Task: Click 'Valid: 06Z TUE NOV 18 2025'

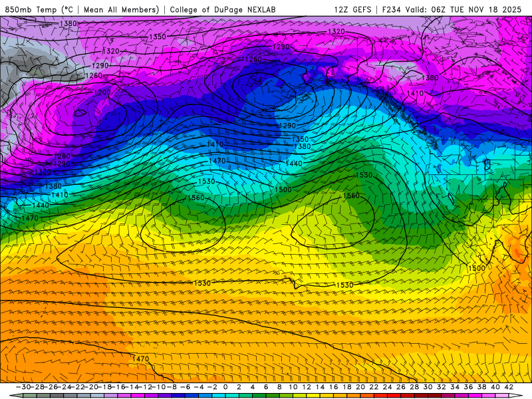Action: point(463,10)
